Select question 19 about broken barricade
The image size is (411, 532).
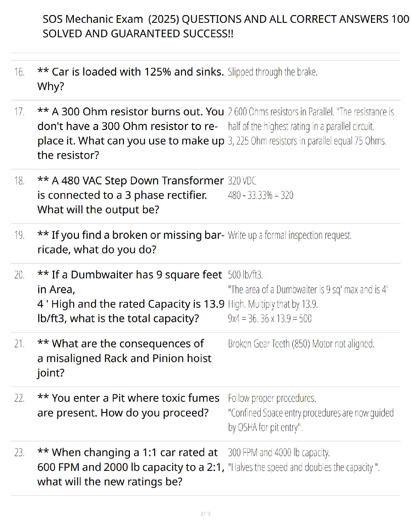tap(131, 242)
